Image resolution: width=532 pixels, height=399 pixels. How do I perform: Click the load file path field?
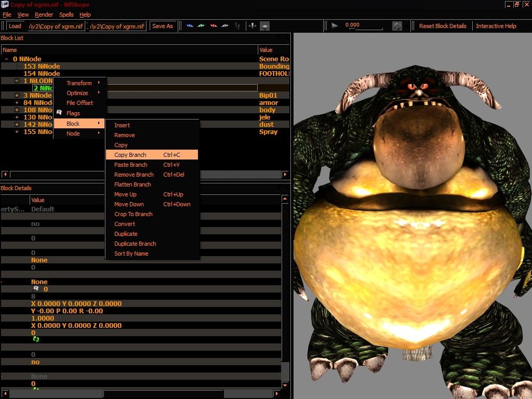(x=56, y=26)
